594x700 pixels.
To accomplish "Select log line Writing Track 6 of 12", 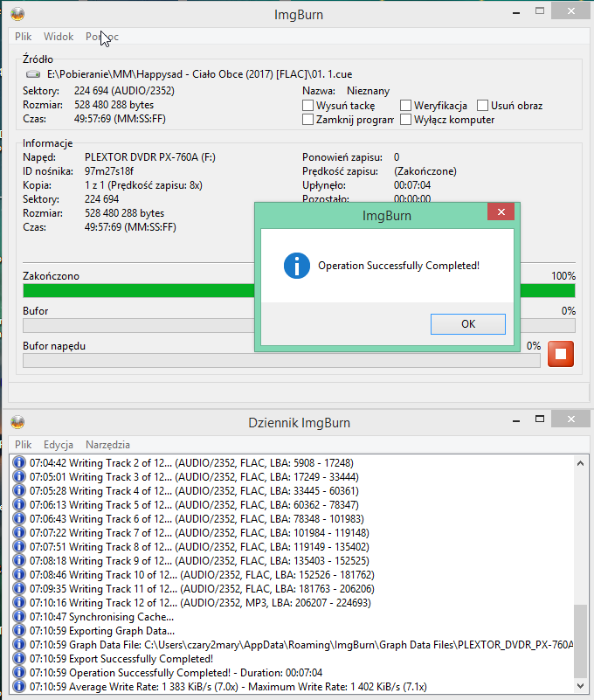I will (x=197, y=519).
